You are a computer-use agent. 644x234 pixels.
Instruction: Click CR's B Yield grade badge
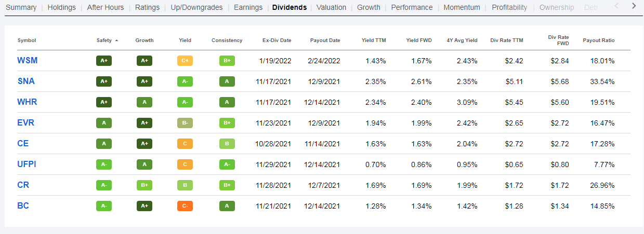[185, 185]
